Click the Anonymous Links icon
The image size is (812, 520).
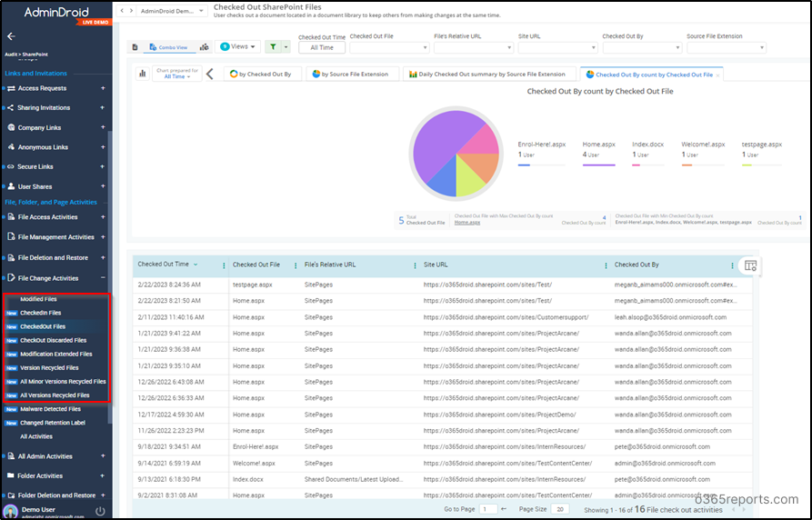click(x=11, y=147)
